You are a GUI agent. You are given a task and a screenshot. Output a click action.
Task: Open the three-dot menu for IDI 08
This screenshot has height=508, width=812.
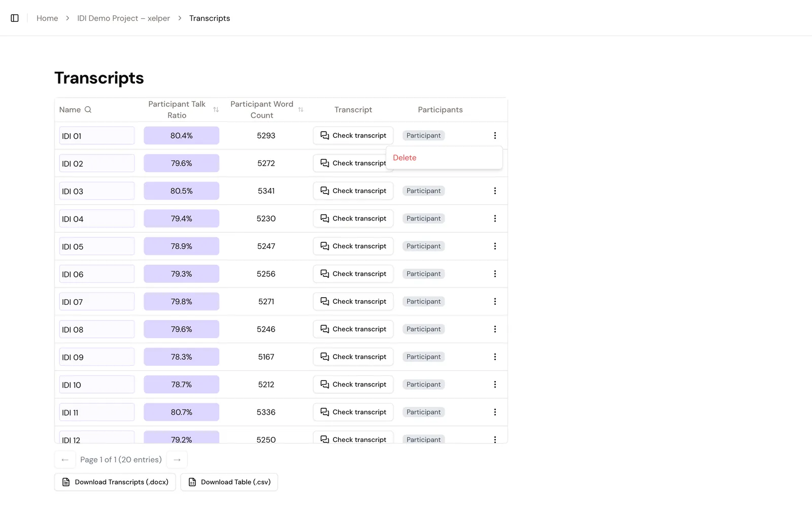click(x=495, y=329)
